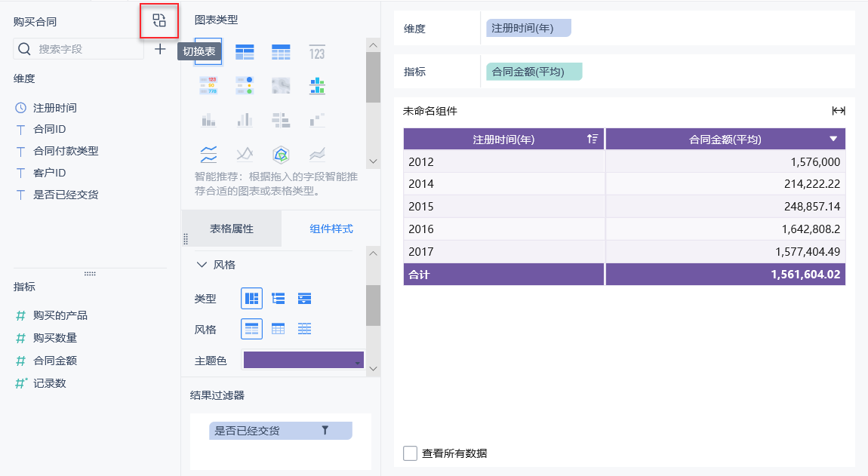
Task: Click the plus icon beside the field search
Action: pos(160,49)
